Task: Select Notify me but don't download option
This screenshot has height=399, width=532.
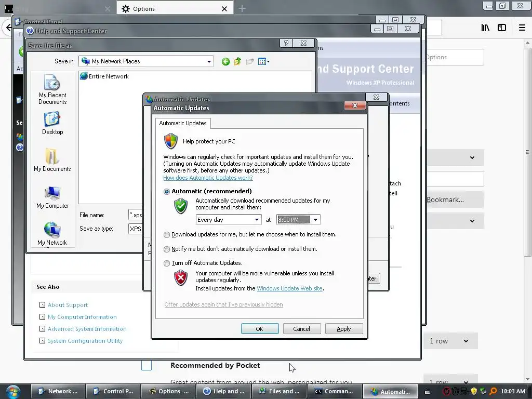Action: [x=167, y=249]
